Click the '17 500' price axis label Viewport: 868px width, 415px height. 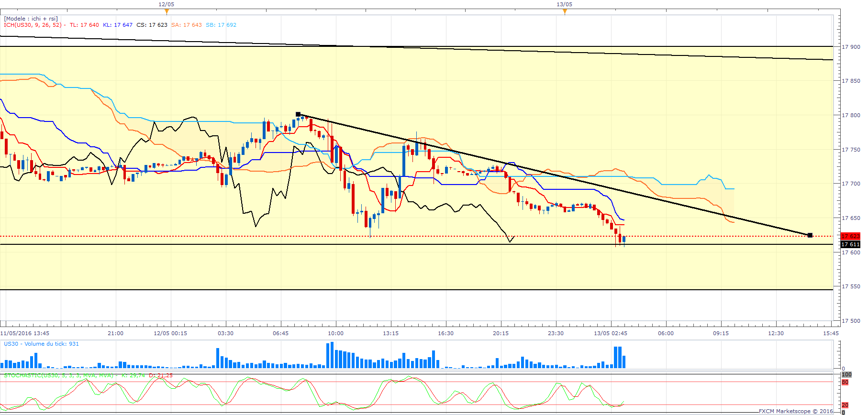[851, 321]
